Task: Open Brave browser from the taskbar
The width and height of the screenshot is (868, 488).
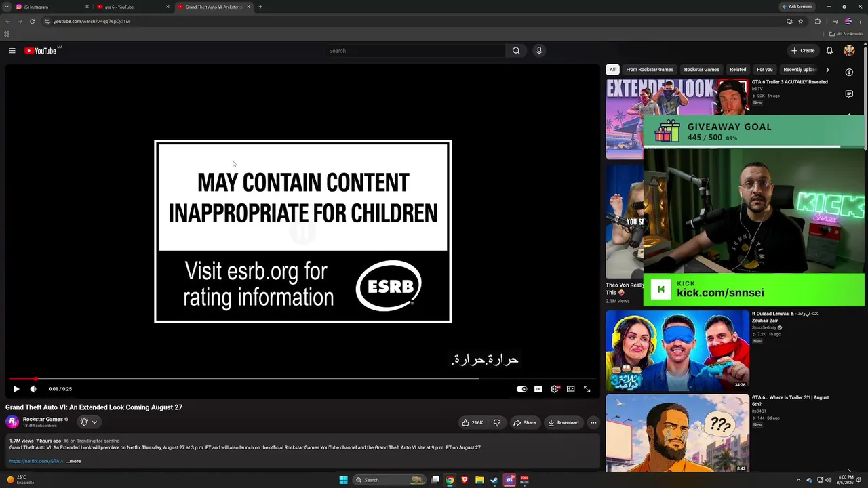Action: [x=465, y=480]
